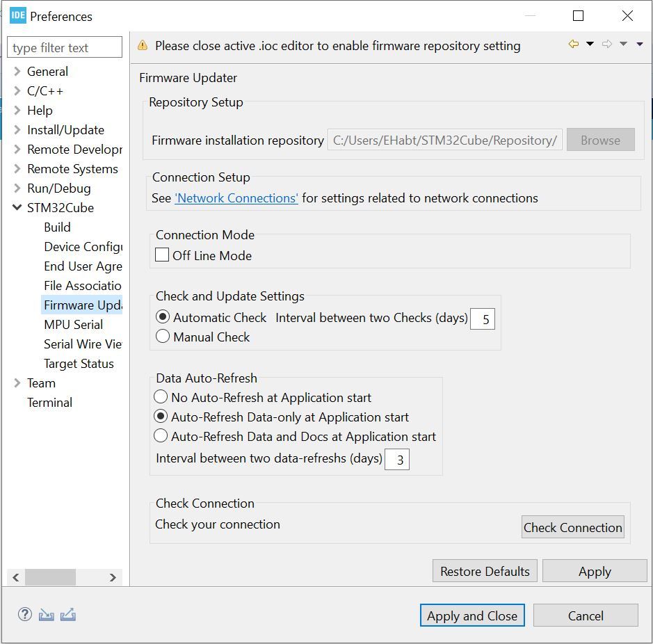653x644 pixels.
Task: Enable the Off Line Mode checkbox
Action: point(162,255)
